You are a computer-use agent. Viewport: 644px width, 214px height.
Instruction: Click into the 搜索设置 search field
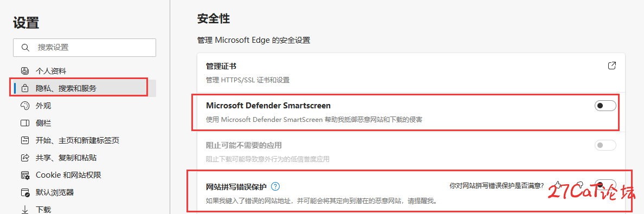(85, 48)
